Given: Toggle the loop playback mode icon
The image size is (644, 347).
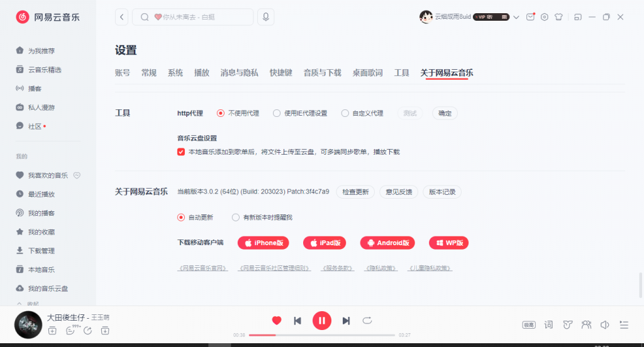Looking at the screenshot, I should (x=367, y=321).
